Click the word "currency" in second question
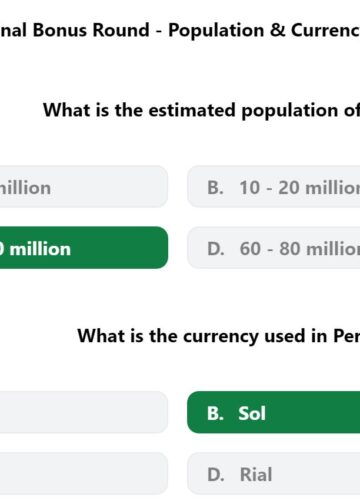This screenshot has height=504, width=360. coord(221,336)
